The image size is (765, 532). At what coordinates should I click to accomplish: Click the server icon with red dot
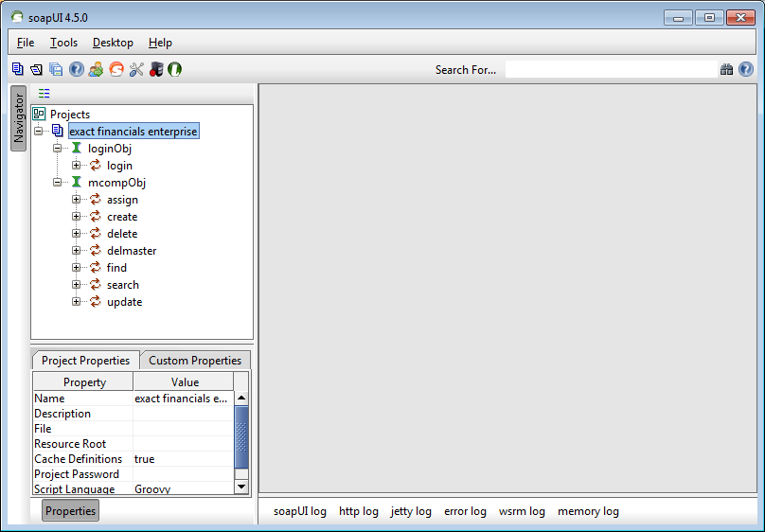(x=156, y=69)
